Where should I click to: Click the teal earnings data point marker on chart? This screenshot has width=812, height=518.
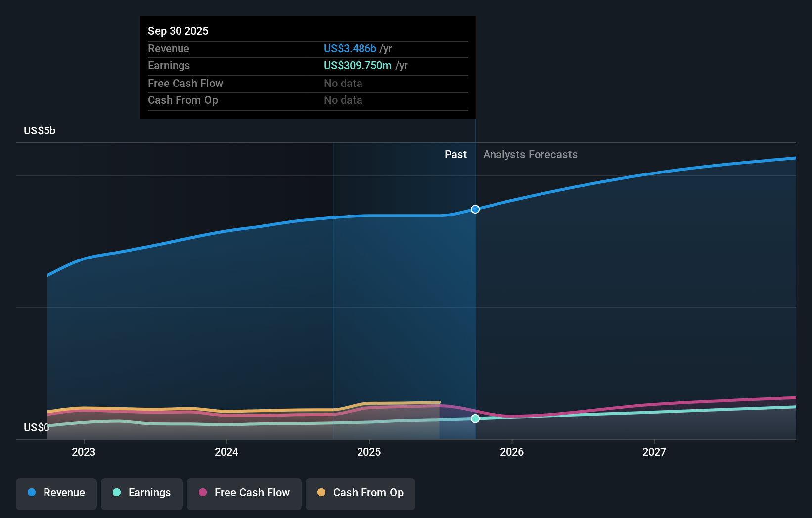[x=475, y=419]
